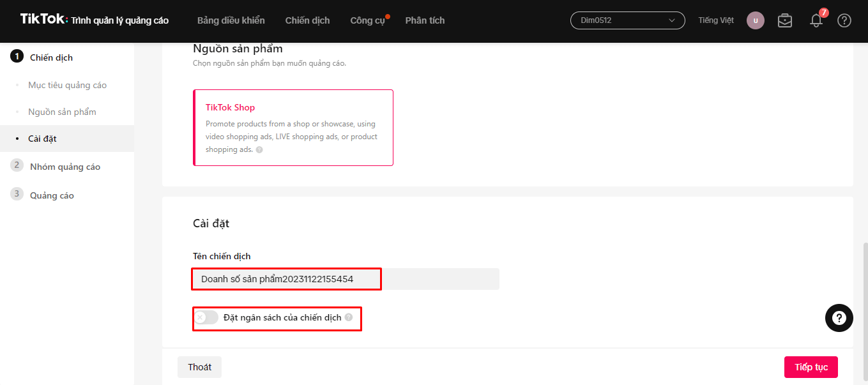Click the Tiếp tục button
The width and height of the screenshot is (868, 385).
point(811,367)
